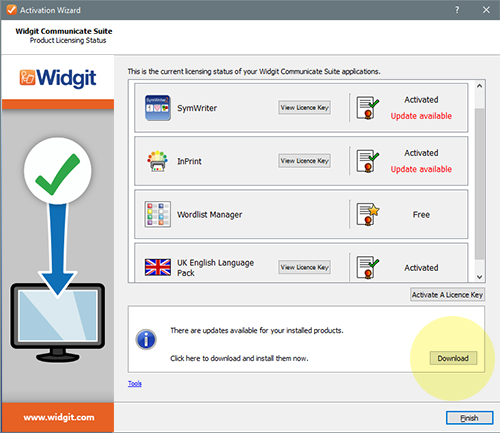View Licence Key for InPrint
The height and width of the screenshot is (433, 500).
point(305,161)
